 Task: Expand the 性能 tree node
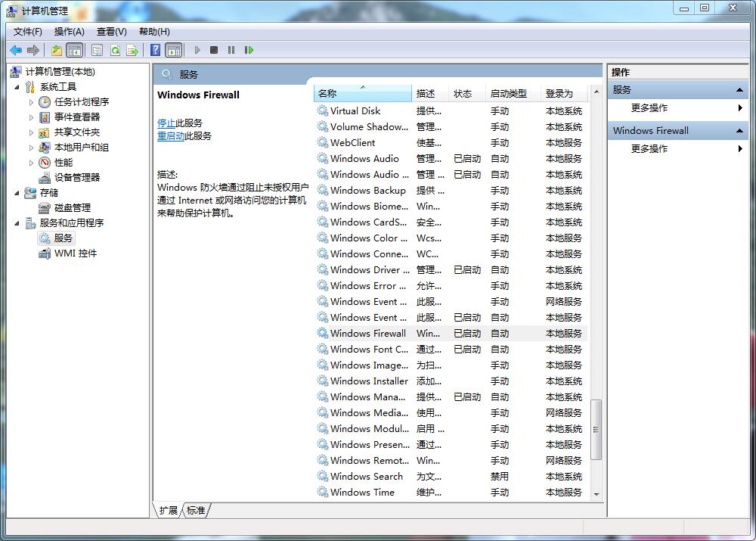[31, 163]
